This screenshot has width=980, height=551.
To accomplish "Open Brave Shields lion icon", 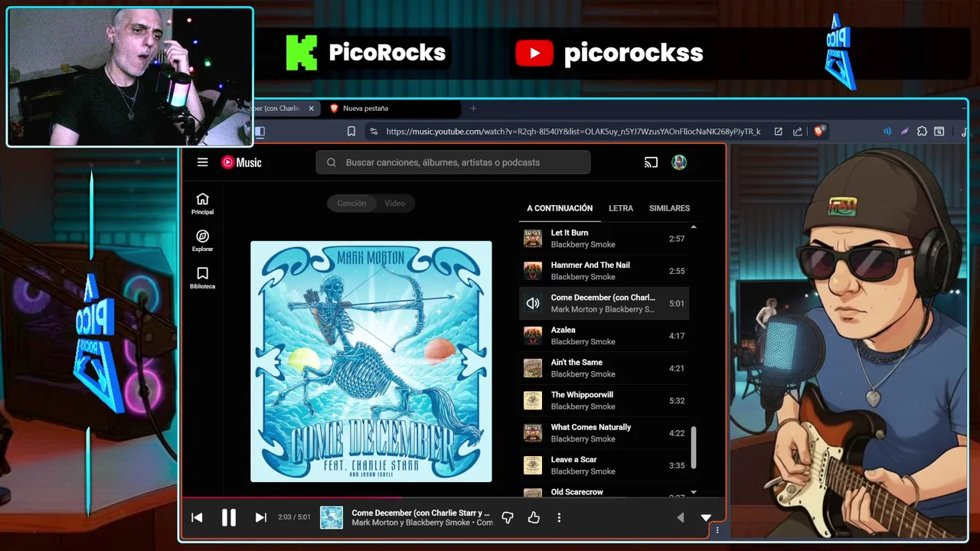I will tap(819, 132).
